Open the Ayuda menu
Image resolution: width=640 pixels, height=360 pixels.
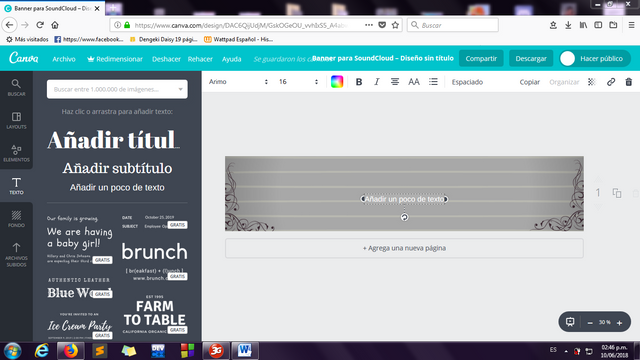tap(231, 59)
